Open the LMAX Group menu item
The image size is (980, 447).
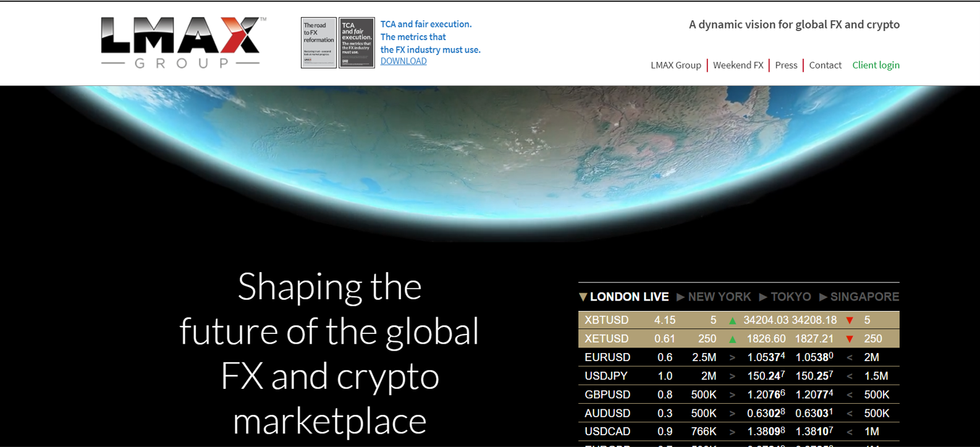(676, 65)
